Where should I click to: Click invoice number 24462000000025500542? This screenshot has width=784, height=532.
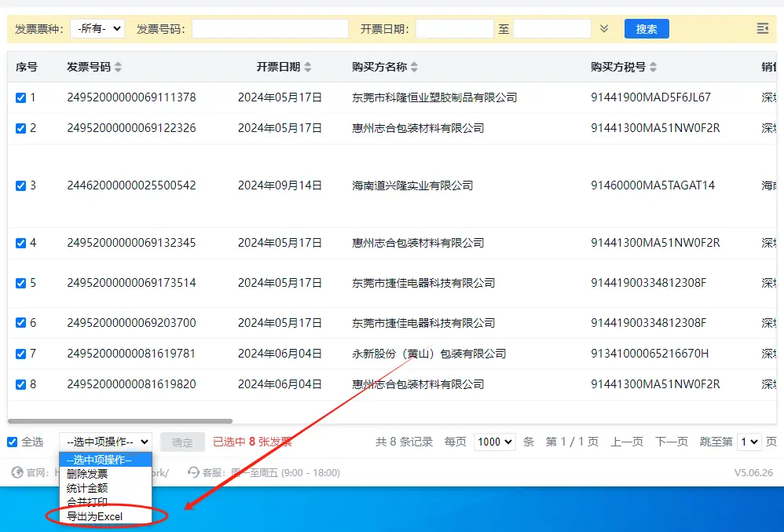[x=131, y=186]
